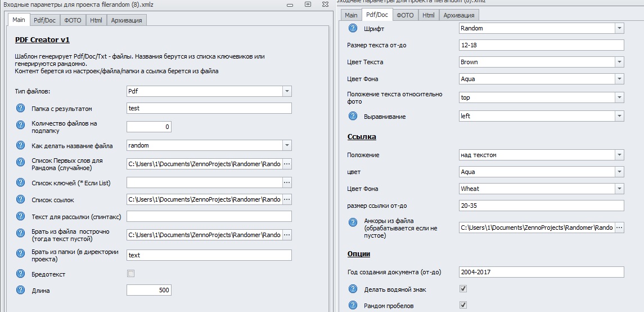This screenshot has width=644, height=312.
Task: Click the Папка с результатом text field
Action: pos(209,108)
